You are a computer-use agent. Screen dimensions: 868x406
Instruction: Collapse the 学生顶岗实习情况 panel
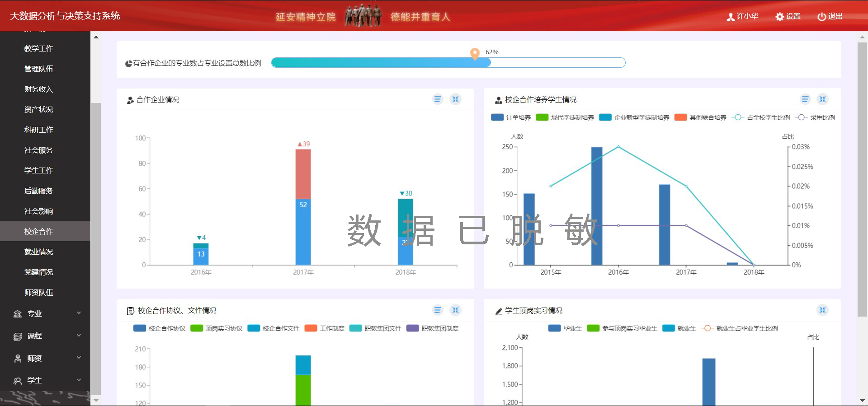point(822,310)
